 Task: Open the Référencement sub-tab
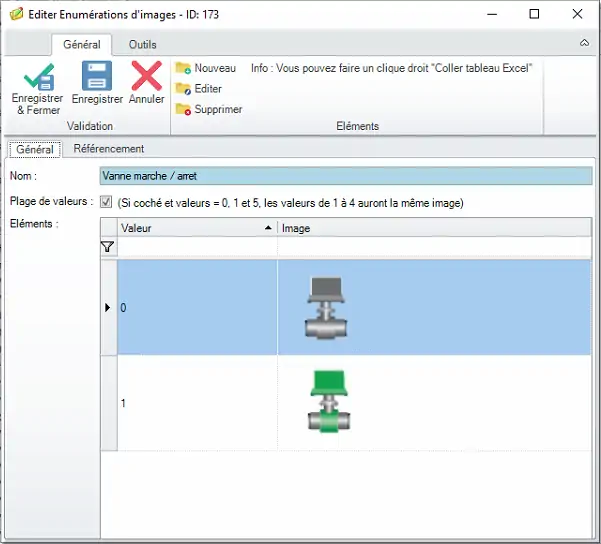[109, 149]
